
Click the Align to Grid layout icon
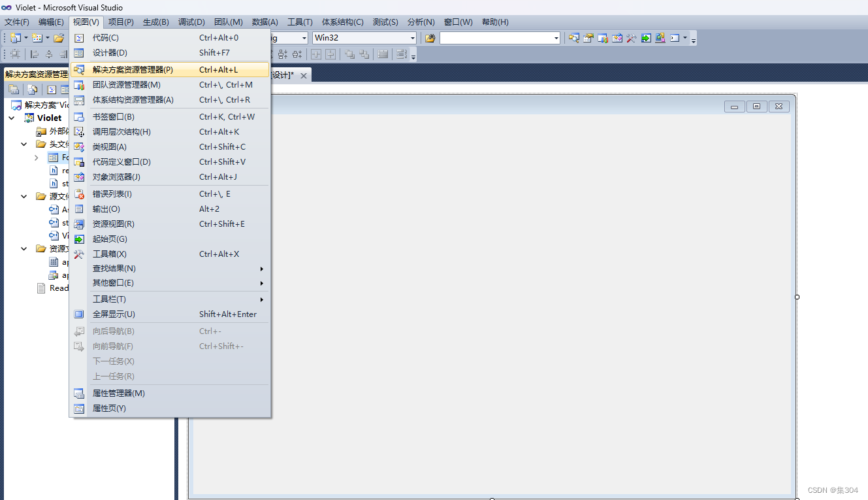15,54
